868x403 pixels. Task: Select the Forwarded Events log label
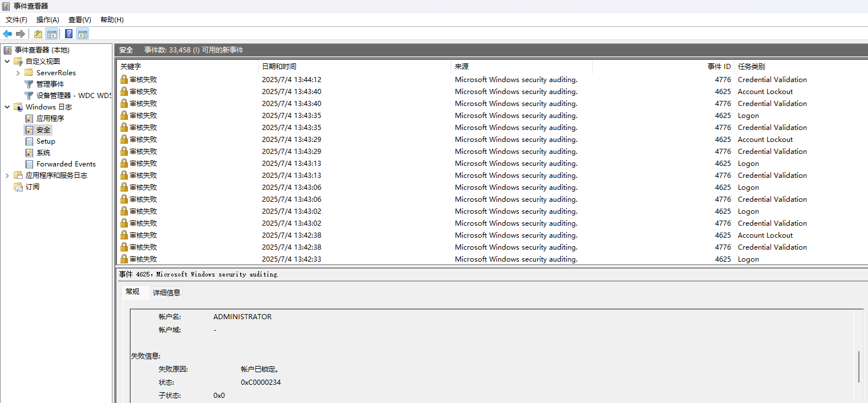[x=66, y=164]
